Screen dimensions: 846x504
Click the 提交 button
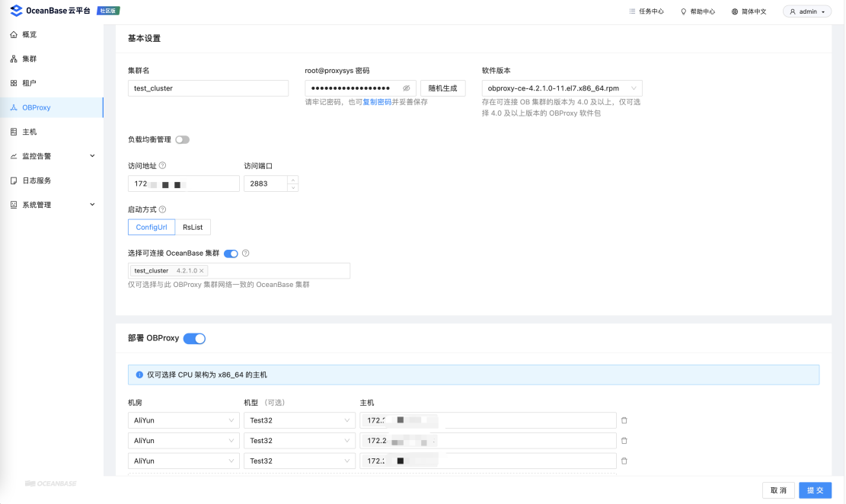tap(816, 490)
